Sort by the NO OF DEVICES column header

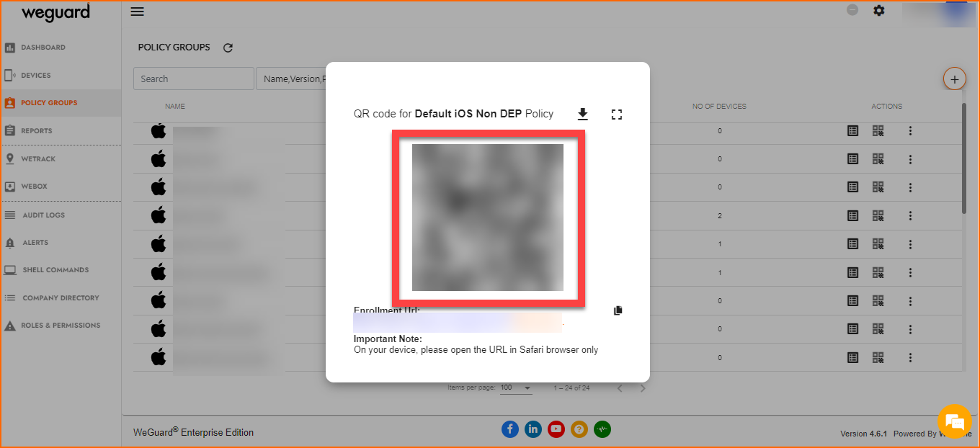pos(719,107)
